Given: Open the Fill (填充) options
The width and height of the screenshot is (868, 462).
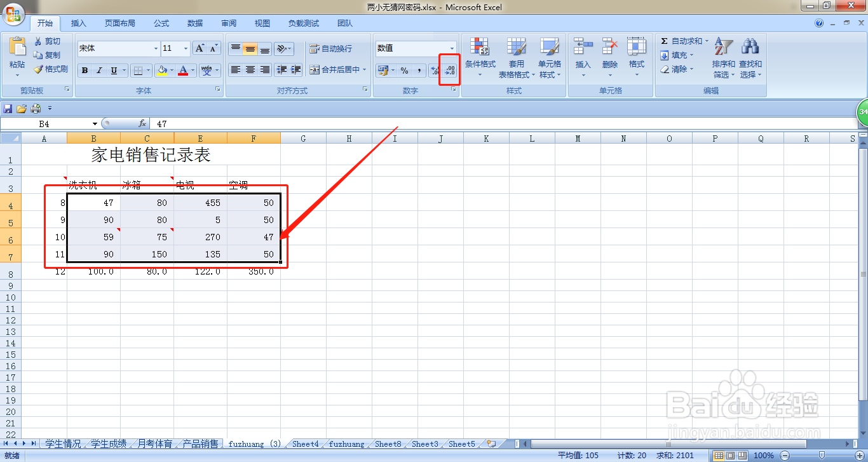Looking at the screenshot, I should click(677, 55).
